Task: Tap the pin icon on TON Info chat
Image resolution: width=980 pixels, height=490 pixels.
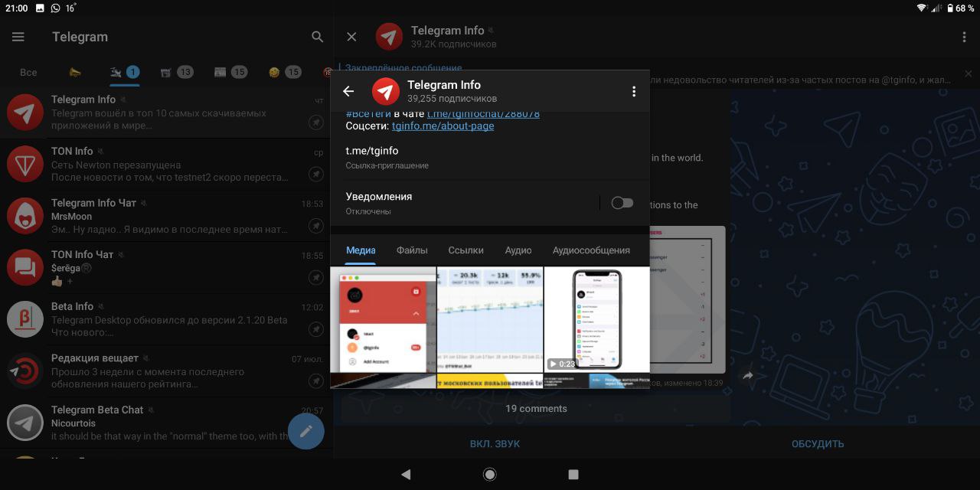Action: click(316, 174)
